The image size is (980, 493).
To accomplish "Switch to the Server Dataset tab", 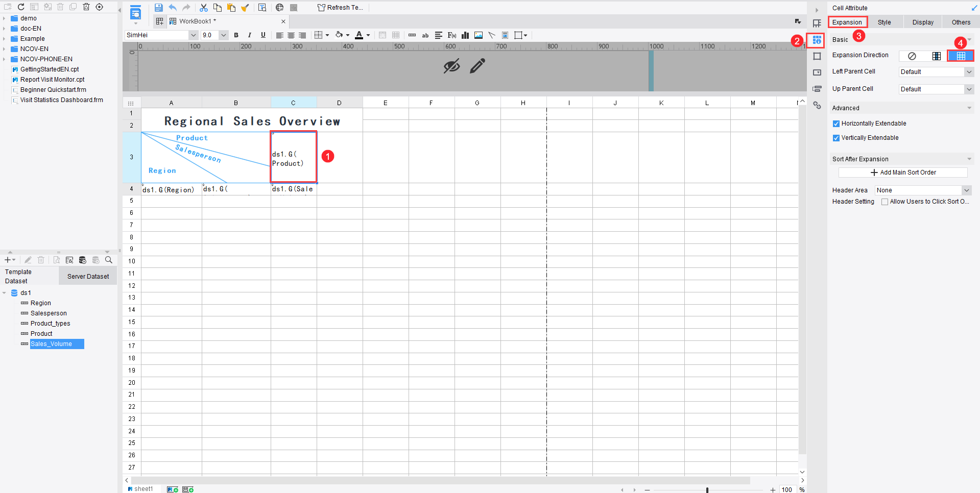I will pos(88,277).
